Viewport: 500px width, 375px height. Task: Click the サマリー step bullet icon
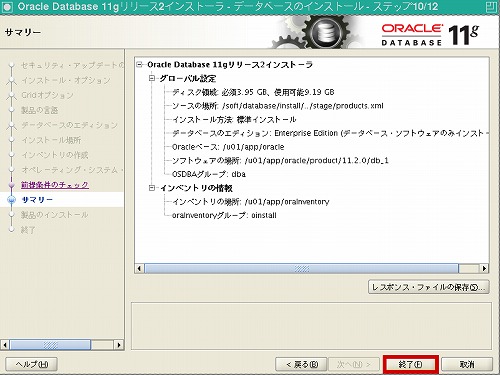click(12, 200)
